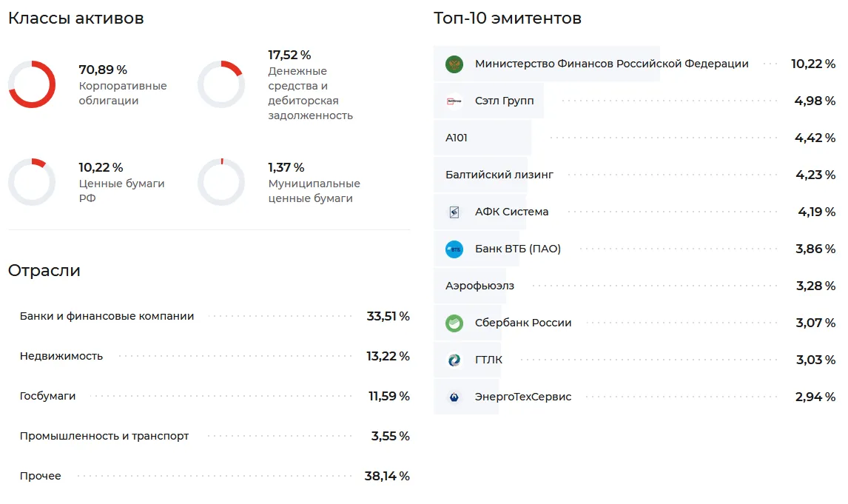Click the Муниципальные ценные бумаги donut chart
The height and width of the screenshot is (504, 848).
(x=221, y=182)
